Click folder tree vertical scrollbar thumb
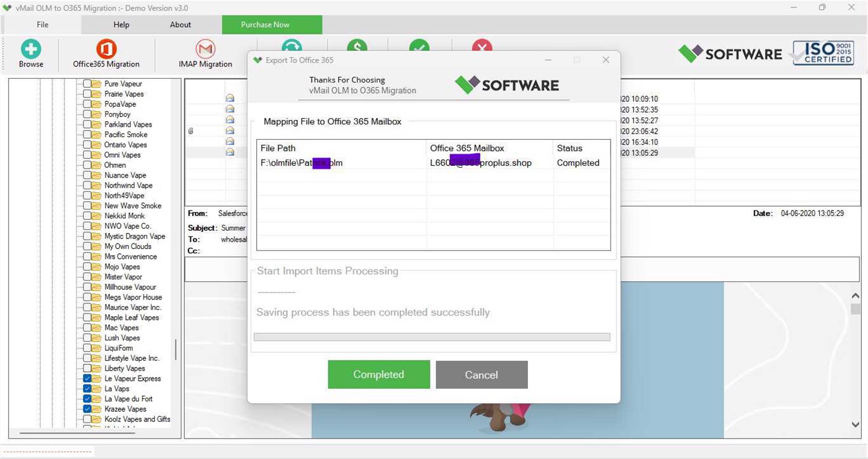 point(176,350)
